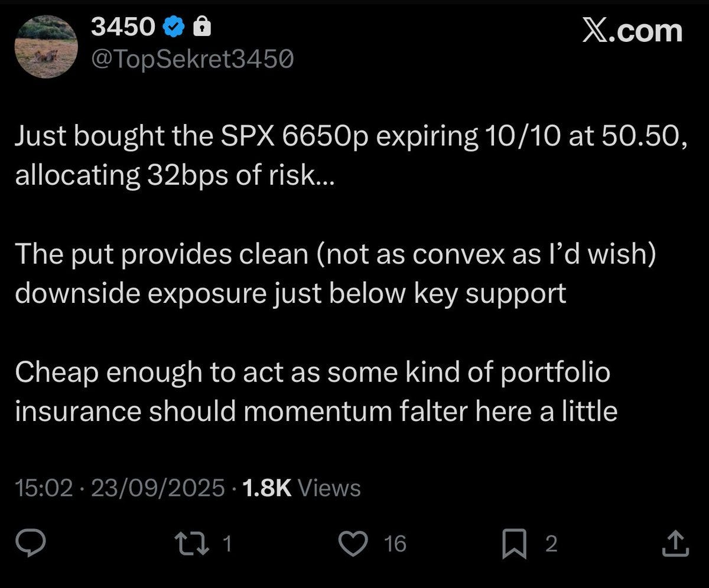Viewport: 709px width, 588px height.
Task: Open the account display name 3450
Action: (x=124, y=25)
